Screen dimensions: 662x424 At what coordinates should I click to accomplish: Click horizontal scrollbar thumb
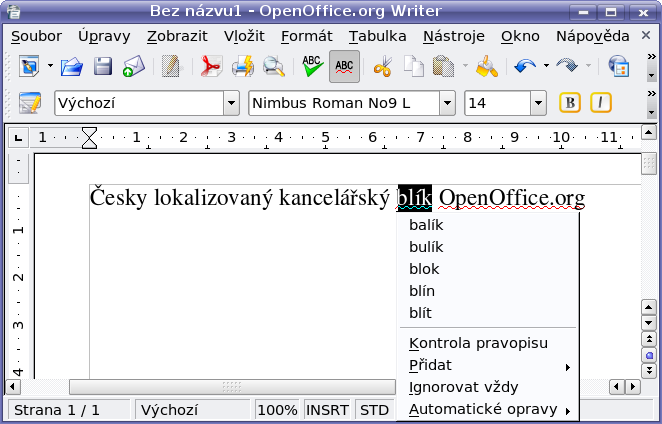tap(232, 386)
